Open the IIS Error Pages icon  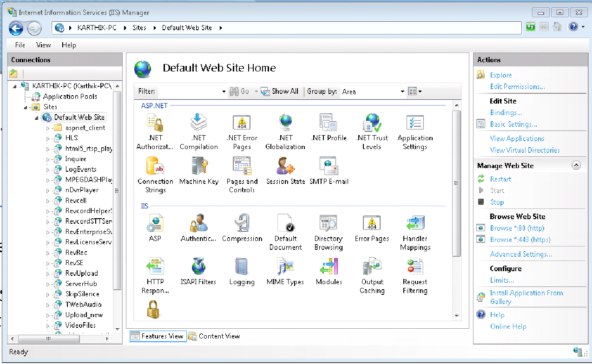coord(372,224)
